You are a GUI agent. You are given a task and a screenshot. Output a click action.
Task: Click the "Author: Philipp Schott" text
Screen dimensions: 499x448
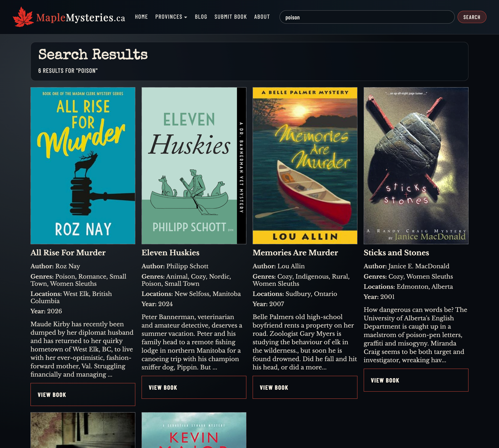point(175,266)
